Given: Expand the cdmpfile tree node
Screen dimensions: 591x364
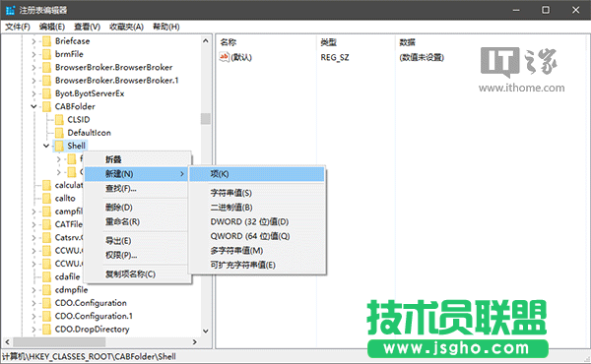Looking at the screenshot, I should coord(33,290).
